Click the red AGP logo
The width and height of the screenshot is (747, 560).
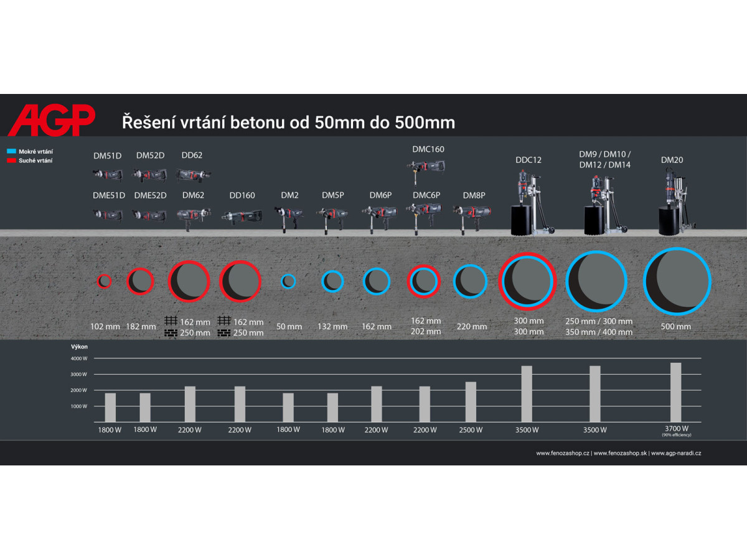(x=52, y=120)
